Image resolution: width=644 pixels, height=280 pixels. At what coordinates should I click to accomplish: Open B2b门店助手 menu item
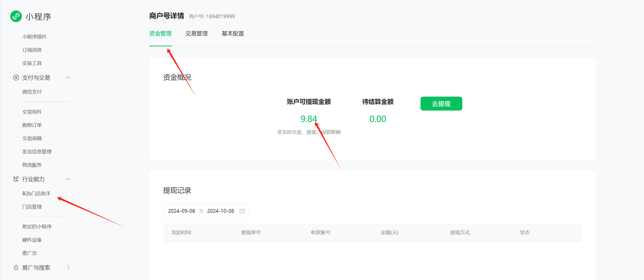[x=36, y=193]
